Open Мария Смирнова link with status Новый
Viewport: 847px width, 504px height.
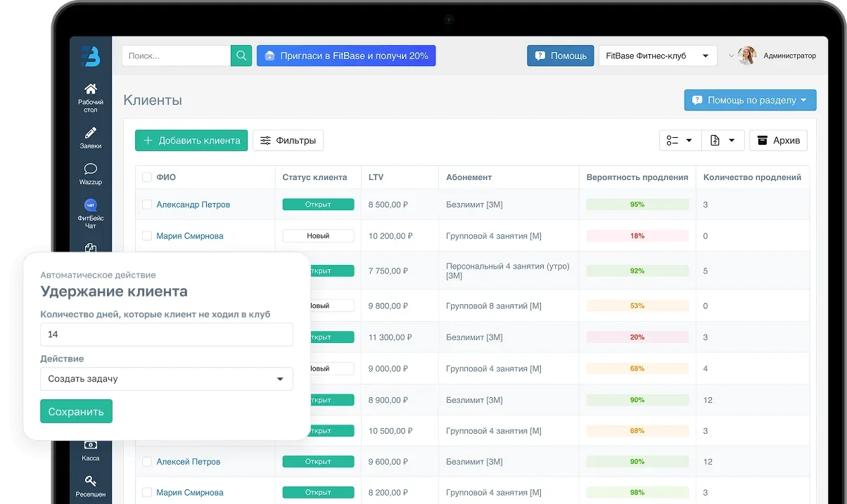click(190, 236)
